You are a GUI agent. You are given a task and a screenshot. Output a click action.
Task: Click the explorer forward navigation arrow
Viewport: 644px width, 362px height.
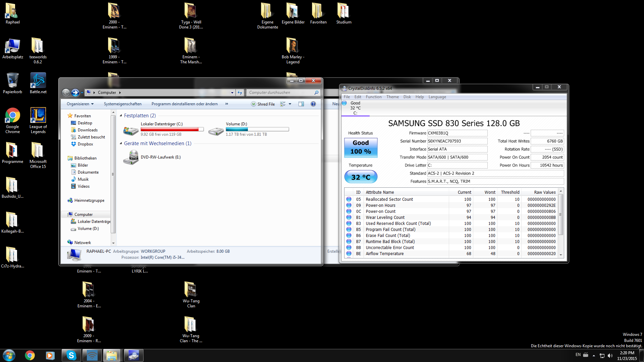pos(75,93)
